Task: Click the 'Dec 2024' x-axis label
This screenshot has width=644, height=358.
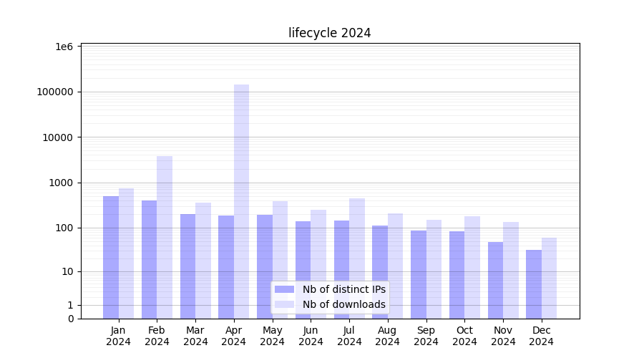Action: tap(541, 336)
